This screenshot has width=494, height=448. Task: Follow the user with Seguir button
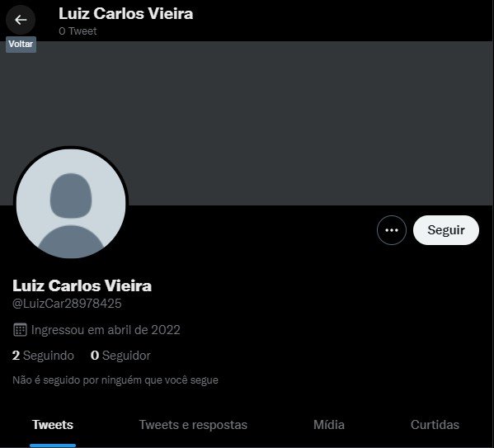(x=446, y=230)
